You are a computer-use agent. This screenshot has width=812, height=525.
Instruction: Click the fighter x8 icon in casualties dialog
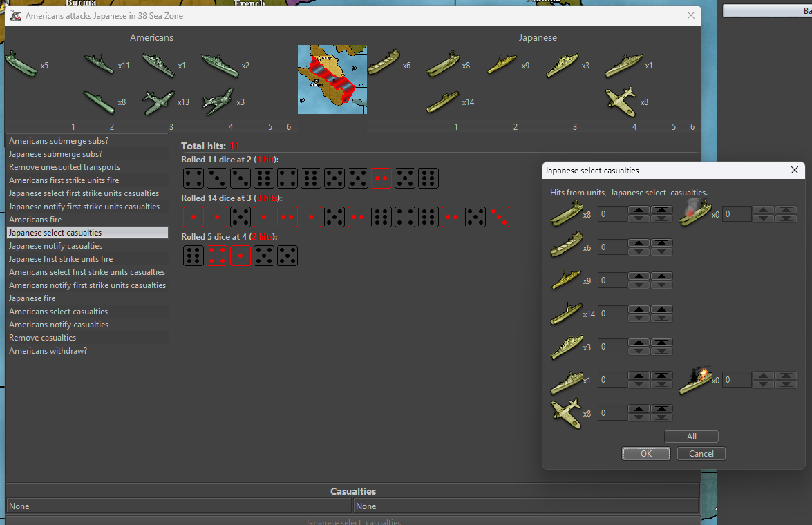click(x=566, y=413)
